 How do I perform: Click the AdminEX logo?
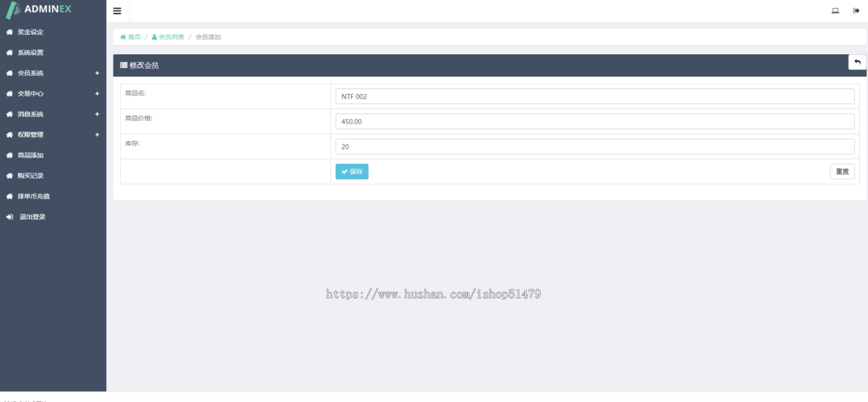pyautogui.click(x=39, y=10)
